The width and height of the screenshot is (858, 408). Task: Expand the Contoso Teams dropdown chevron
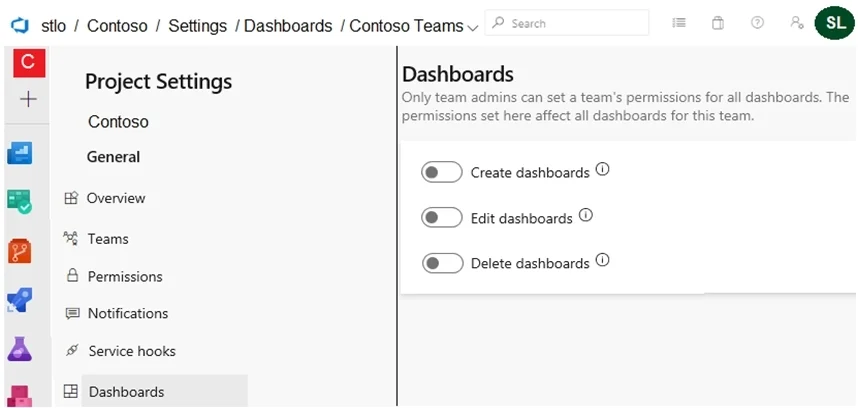(473, 27)
